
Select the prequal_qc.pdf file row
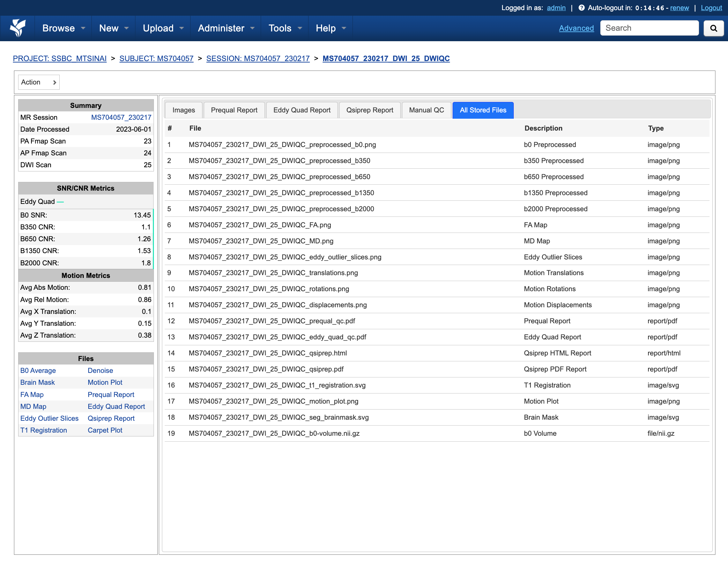pos(437,321)
